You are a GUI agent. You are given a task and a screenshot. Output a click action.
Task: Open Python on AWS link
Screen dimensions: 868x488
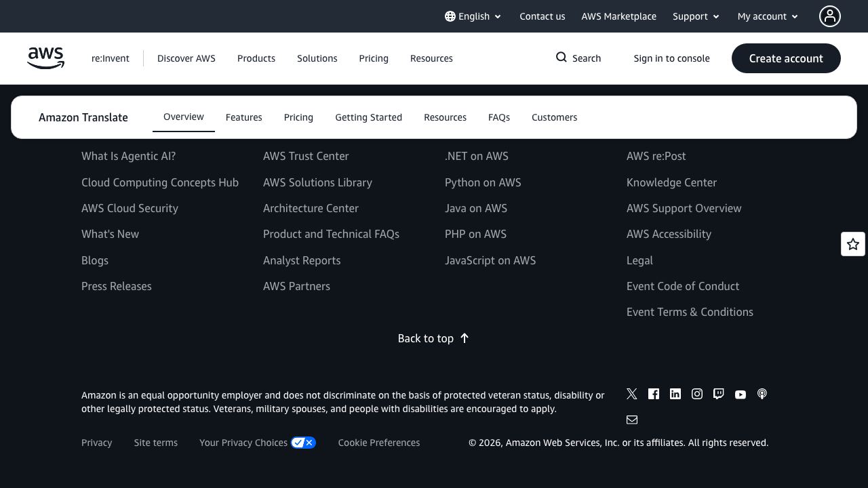(x=483, y=182)
